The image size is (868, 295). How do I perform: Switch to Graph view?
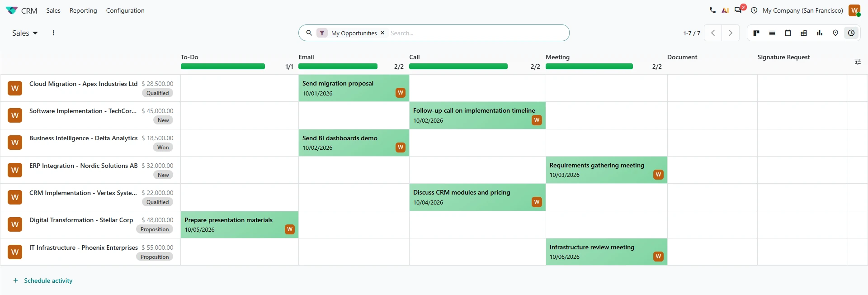[x=820, y=33]
